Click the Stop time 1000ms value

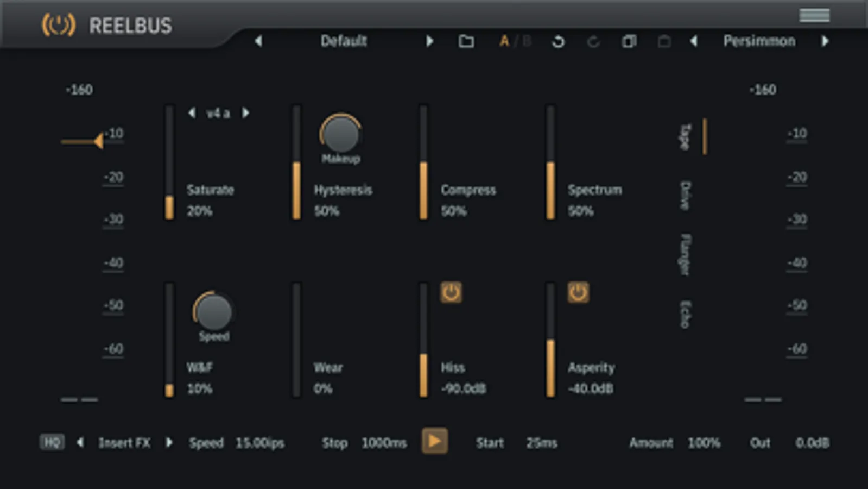tap(384, 443)
